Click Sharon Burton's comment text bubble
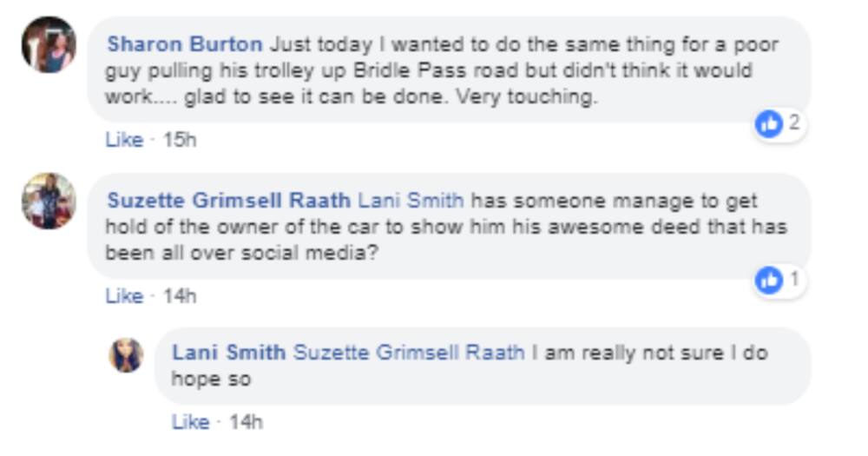868x456 pixels. point(449,69)
